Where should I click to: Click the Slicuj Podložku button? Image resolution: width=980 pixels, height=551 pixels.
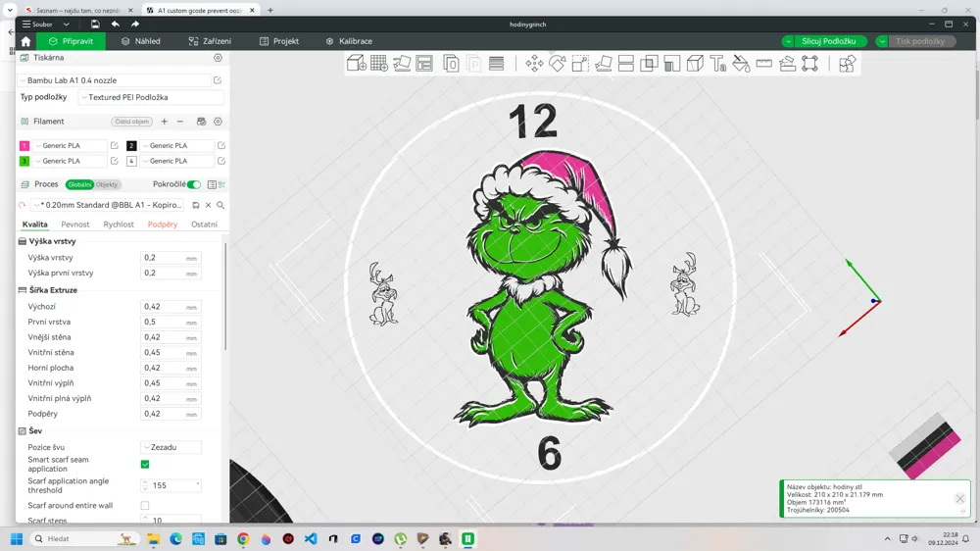point(829,41)
